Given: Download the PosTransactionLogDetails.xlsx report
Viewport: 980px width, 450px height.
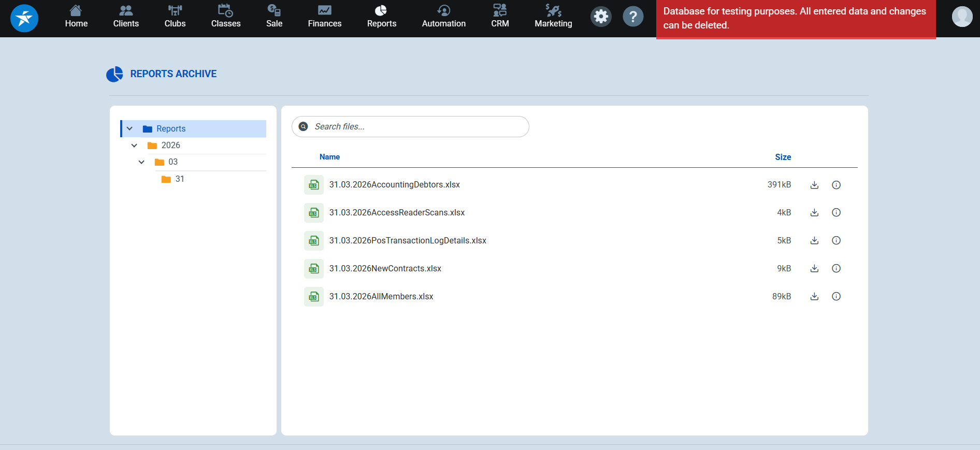Looking at the screenshot, I should [x=814, y=241].
